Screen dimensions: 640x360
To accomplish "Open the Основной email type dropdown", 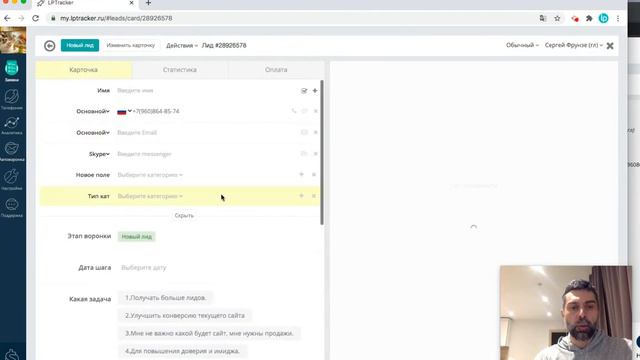I will [x=93, y=133].
